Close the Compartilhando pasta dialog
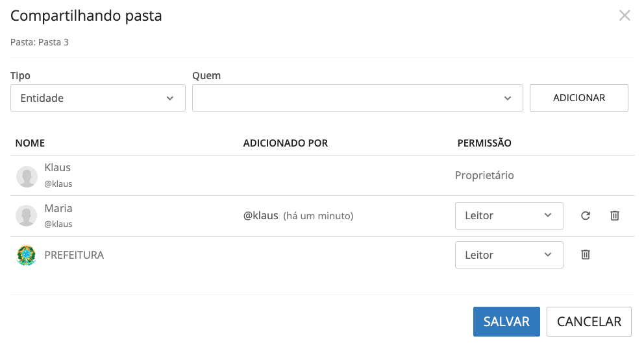The width and height of the screenshot is (644, 345). tap(625, 16)
